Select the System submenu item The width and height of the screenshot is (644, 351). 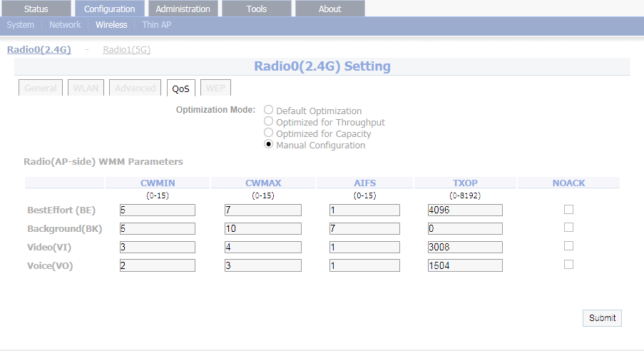[20, 25]
